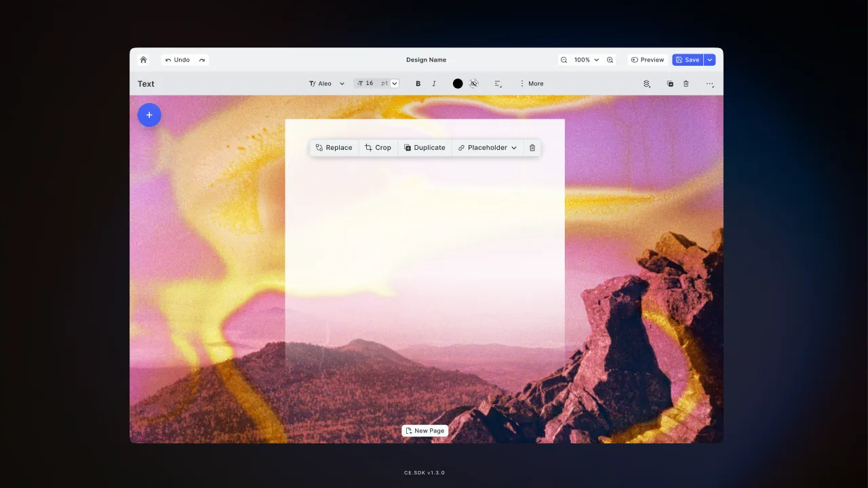Click the Preview button
Image resolution: width=868 pixels, height=488 pixels.
point(648,60)
